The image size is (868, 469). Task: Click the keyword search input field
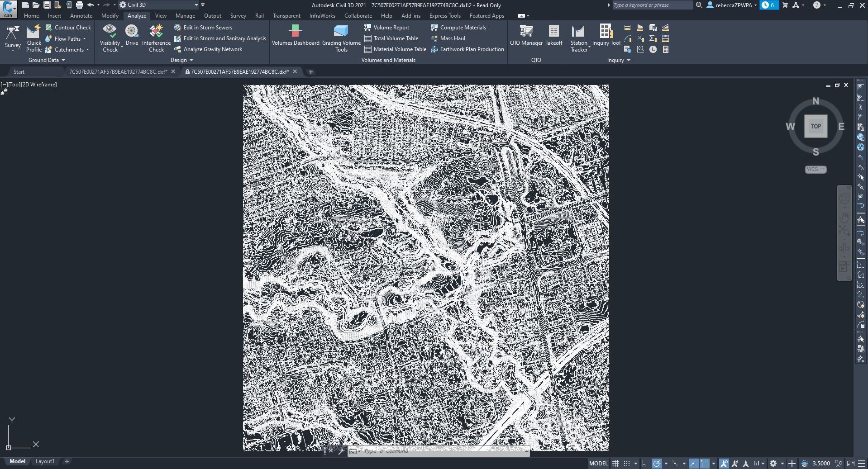tap(652, 5)
